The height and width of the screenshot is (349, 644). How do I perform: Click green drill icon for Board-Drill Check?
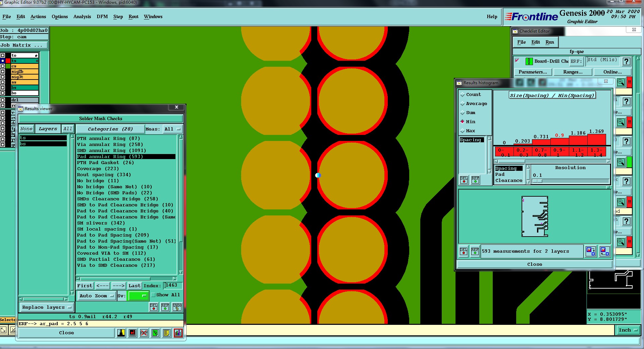[x=529, y=61]
